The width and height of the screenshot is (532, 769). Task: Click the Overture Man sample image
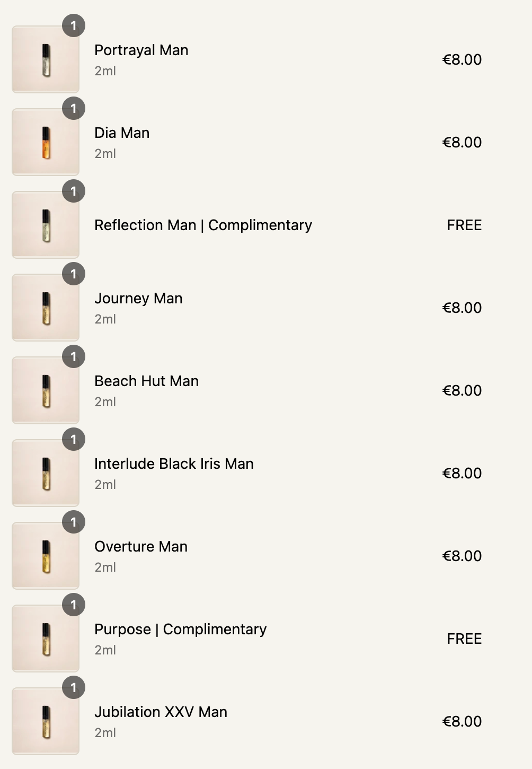[46, 556]
